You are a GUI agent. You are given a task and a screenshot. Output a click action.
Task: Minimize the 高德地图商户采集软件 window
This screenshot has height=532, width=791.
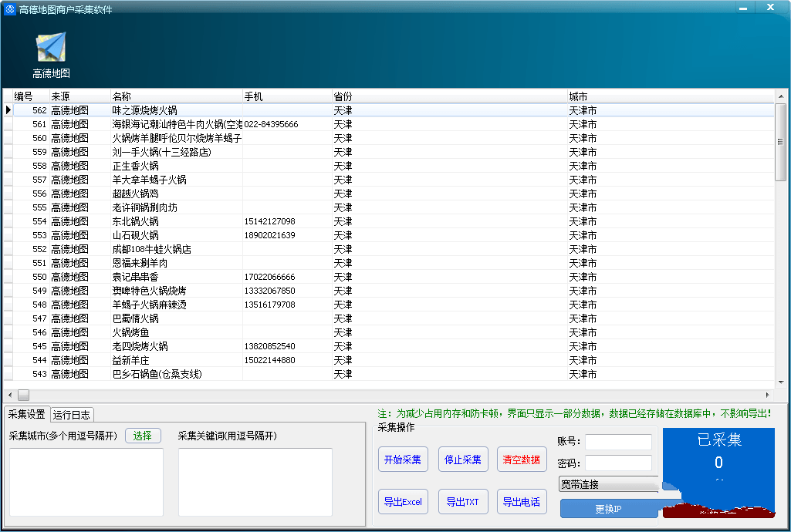(744, 8)
